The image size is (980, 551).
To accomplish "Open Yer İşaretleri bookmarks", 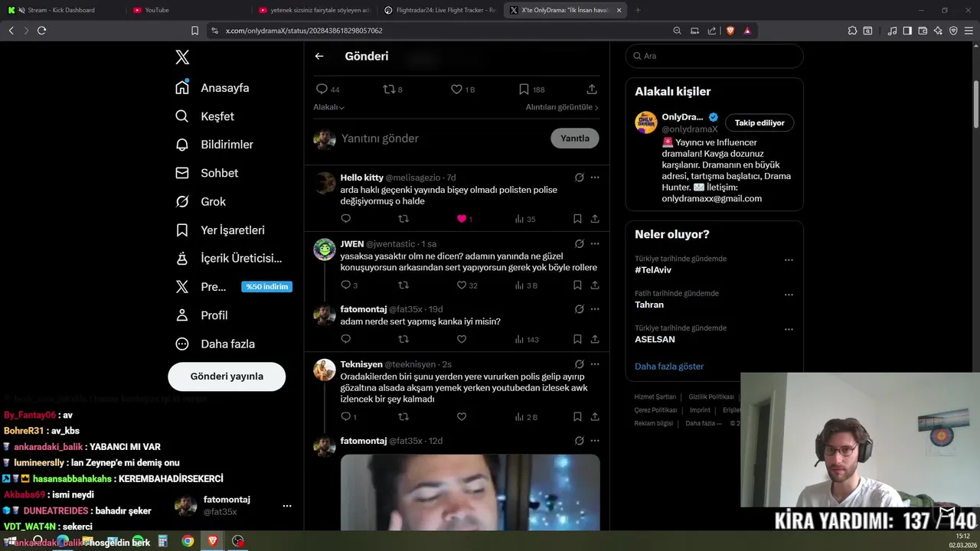I will click(x=220, y=230).
